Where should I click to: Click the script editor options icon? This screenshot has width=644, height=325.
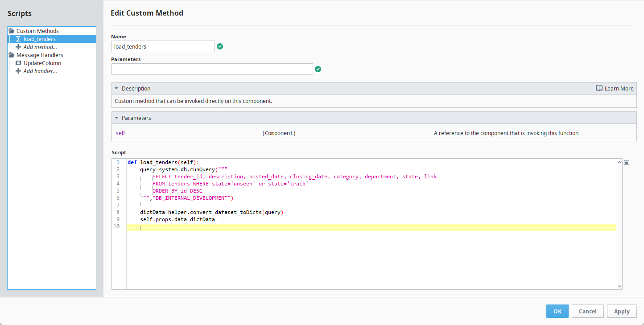tap(627, 162)
